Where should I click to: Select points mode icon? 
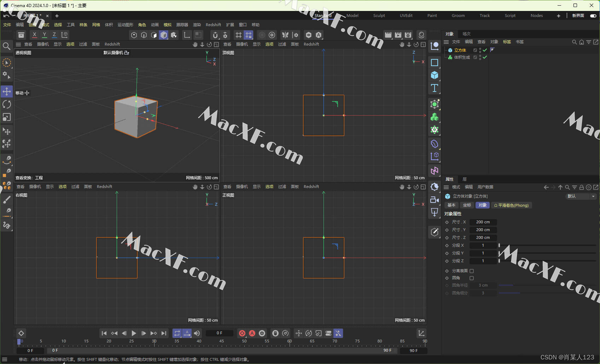point(134,35)
